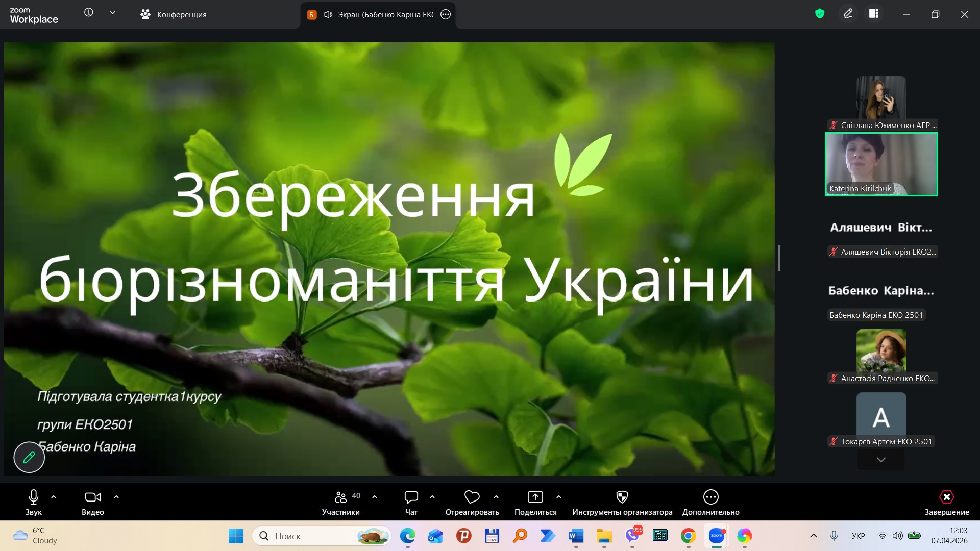980x551 pixels.
Task: Click the green encryption shield icon
Action: pyautogui.click(x=820, y=14)
